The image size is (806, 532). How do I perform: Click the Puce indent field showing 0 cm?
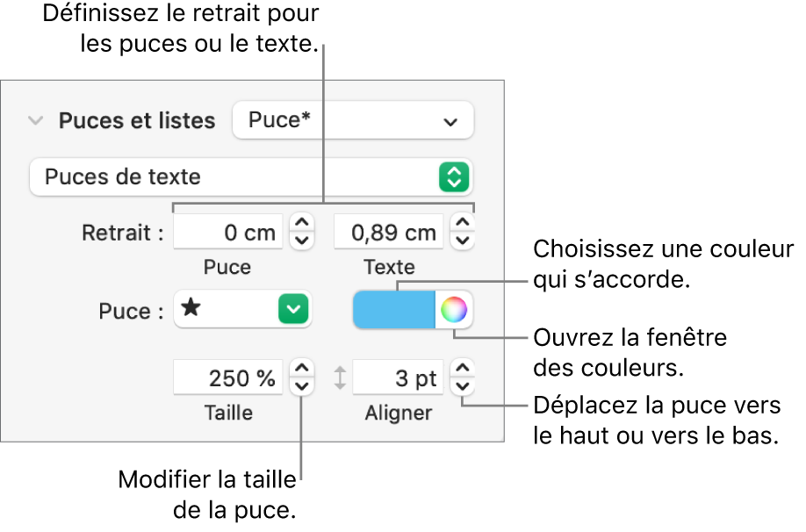(x=228, y=233)
